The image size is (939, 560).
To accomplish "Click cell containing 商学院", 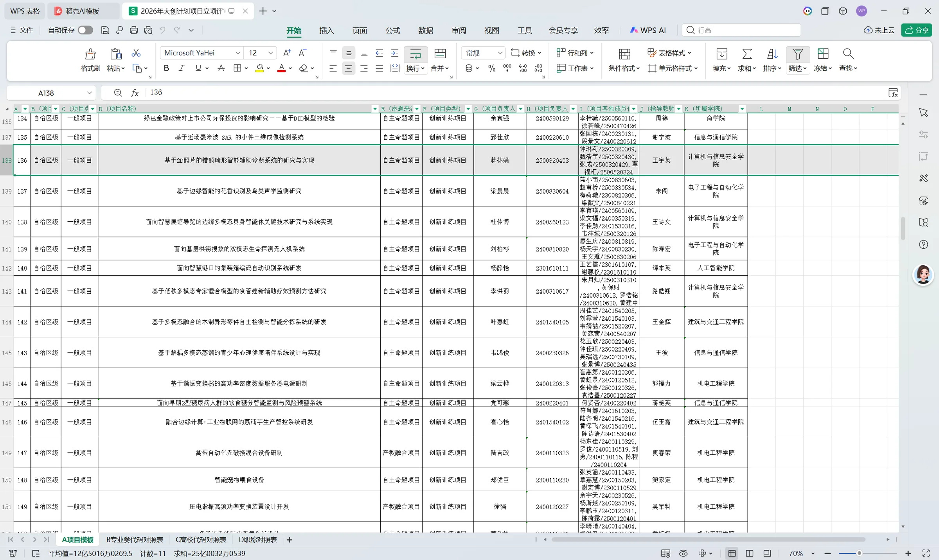I will 716,118.
